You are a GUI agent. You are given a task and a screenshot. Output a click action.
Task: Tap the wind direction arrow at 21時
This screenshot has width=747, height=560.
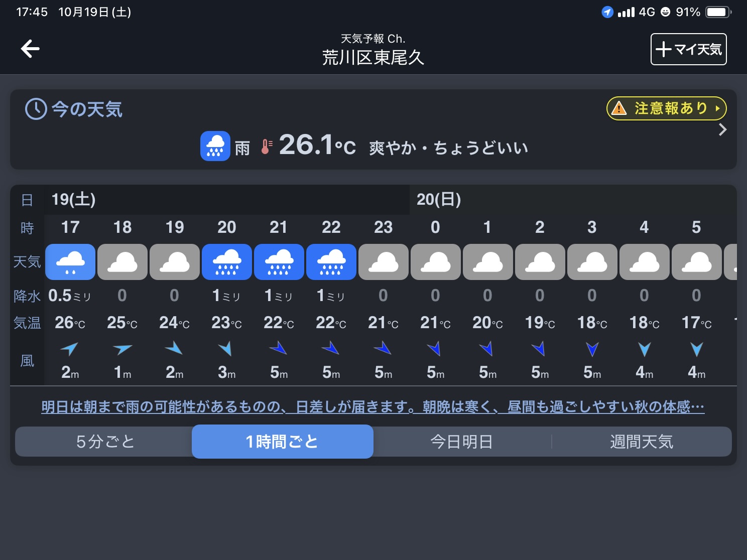(x=279, y=348)
